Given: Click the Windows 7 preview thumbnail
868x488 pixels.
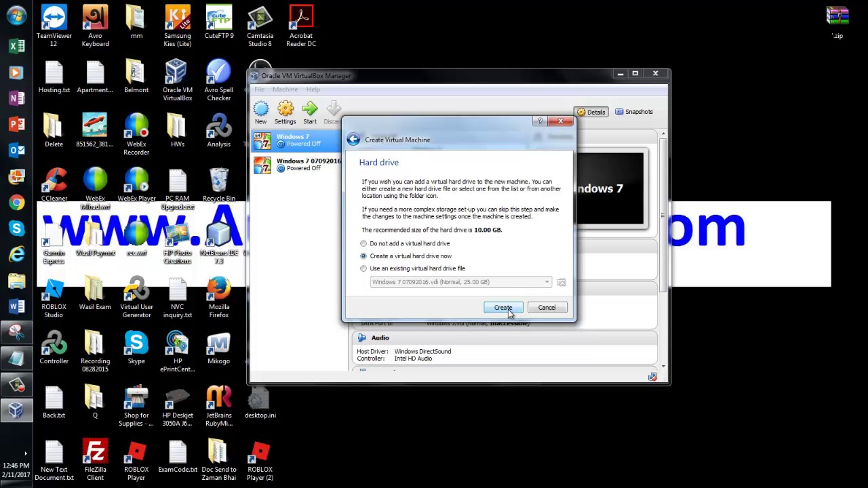Looking at the screenshot, I should tap(610, 188).
